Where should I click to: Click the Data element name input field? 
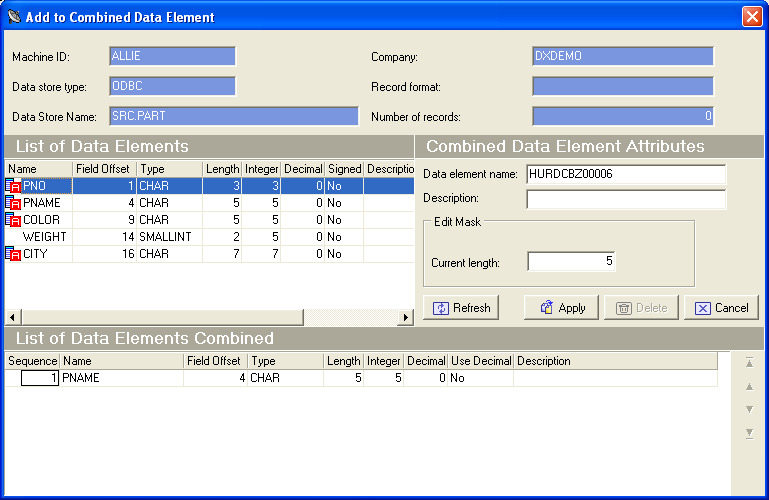point(625,174)
